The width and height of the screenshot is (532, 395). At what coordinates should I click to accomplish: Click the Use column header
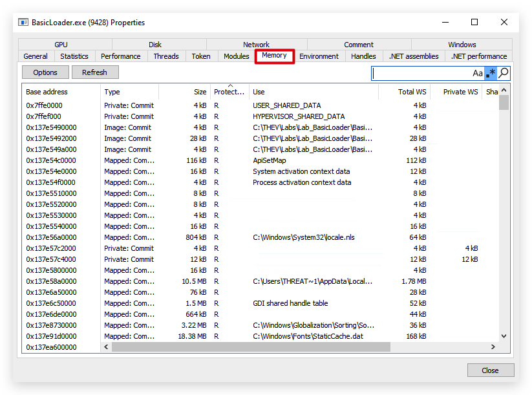tap(314, 92)
